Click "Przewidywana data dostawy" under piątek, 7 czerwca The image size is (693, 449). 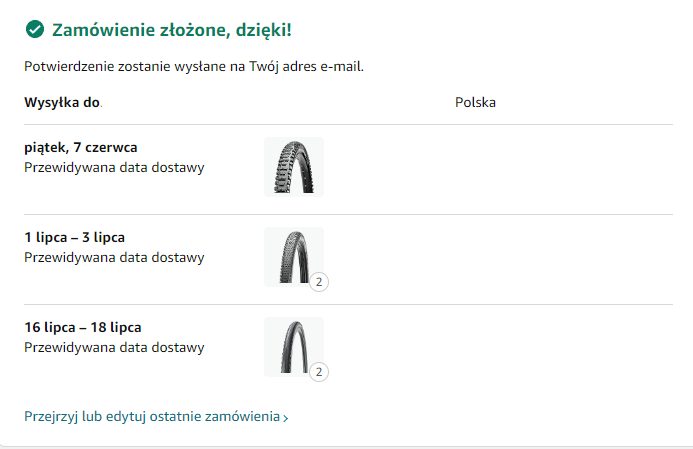(114, 167)
